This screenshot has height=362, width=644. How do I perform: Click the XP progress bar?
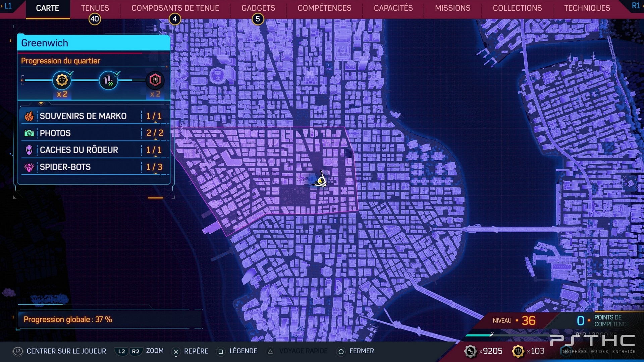point(508,335)
